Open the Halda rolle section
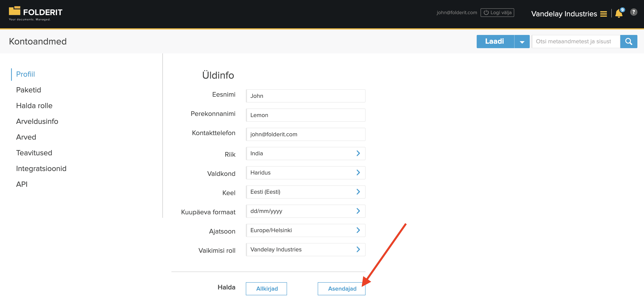 pos(34,106)
